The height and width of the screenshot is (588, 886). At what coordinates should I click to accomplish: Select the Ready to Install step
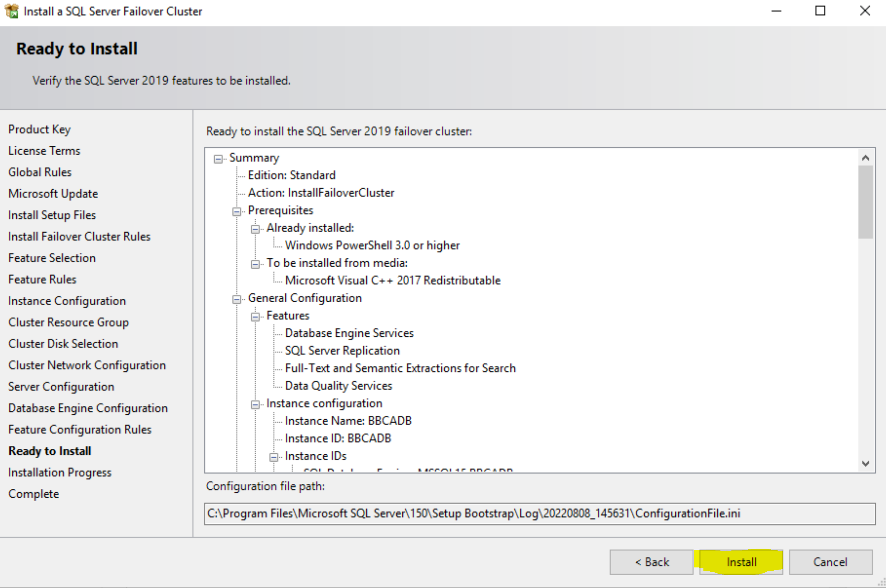50,451
